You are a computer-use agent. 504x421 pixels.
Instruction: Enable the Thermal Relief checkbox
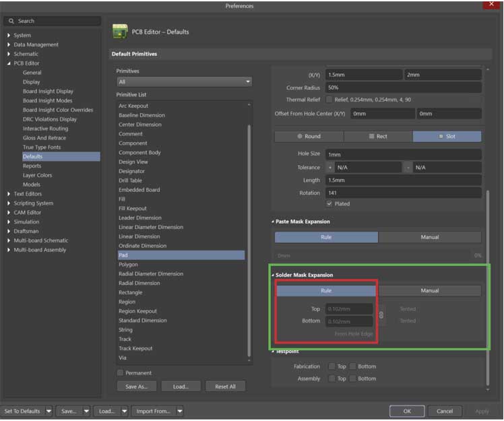pyautogui.click(x=329, y=99)
